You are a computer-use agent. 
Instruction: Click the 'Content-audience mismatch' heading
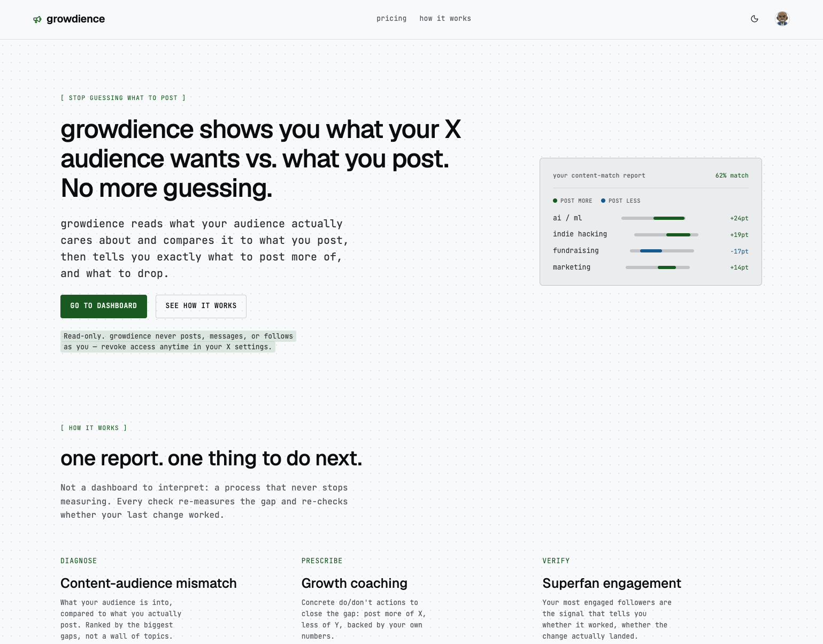click(149, 583)
